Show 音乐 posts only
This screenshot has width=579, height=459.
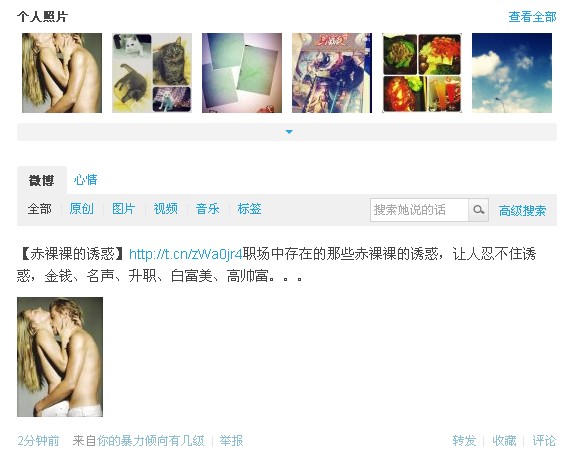click(x=208, y=209)
